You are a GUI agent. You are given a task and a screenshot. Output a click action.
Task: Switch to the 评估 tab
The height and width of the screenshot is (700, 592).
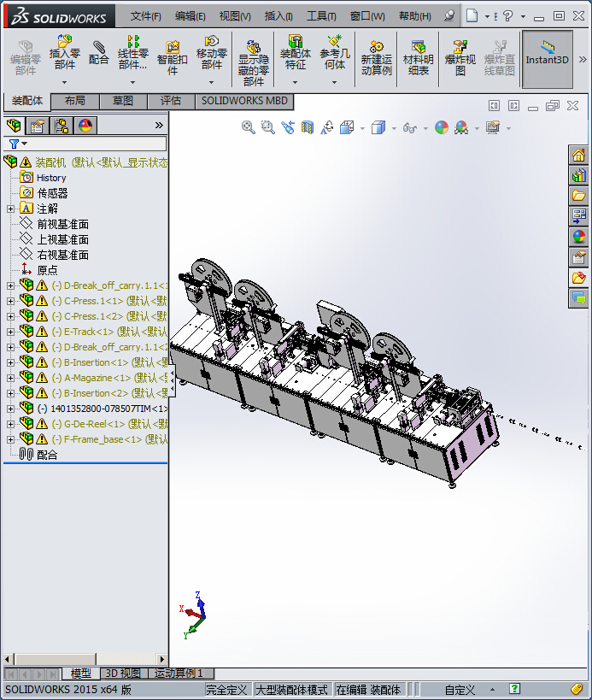(x=171, y=101)
